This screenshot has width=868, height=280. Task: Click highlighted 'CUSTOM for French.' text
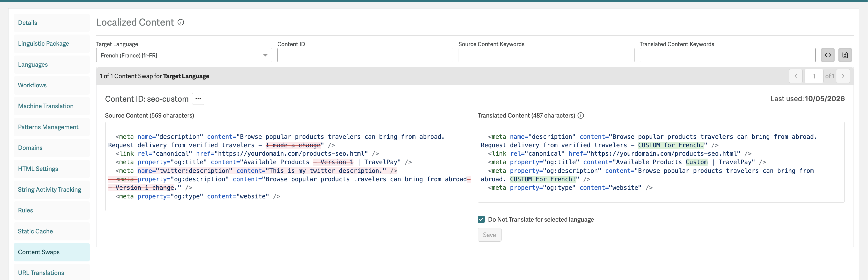click(x=671, y=145)
